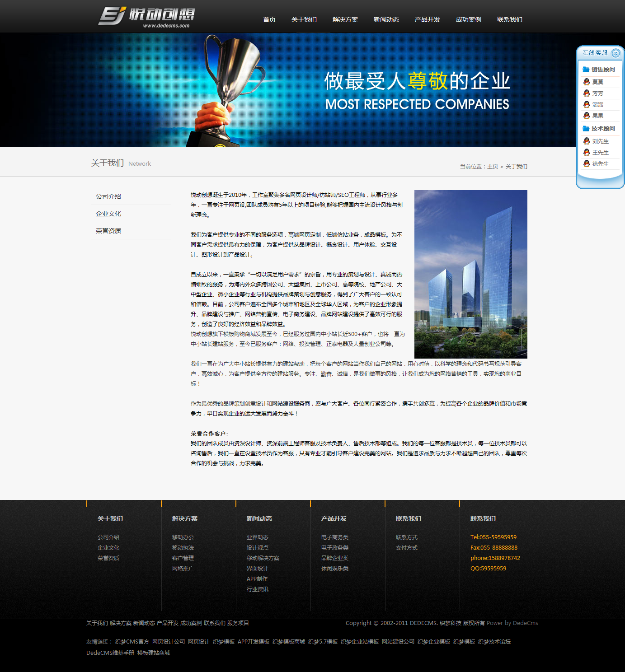Screen dimensions: 625x672
Task: Click the 主页 breadcrumb link
Action: 493,167
